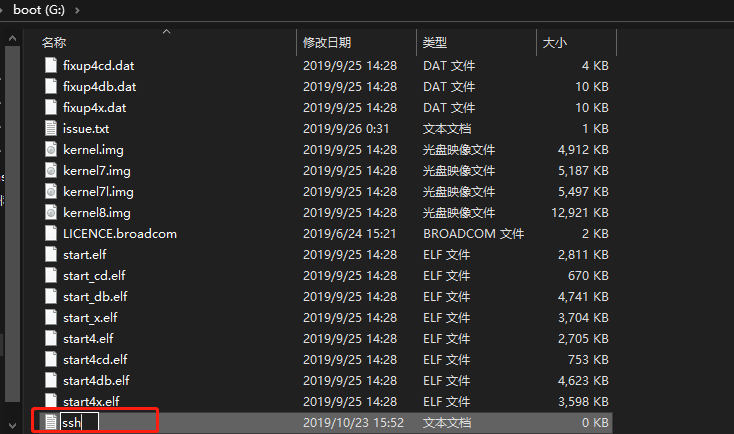Click the start.elf file icon
The image size is (734, 434).
click(x=51, y=254)
